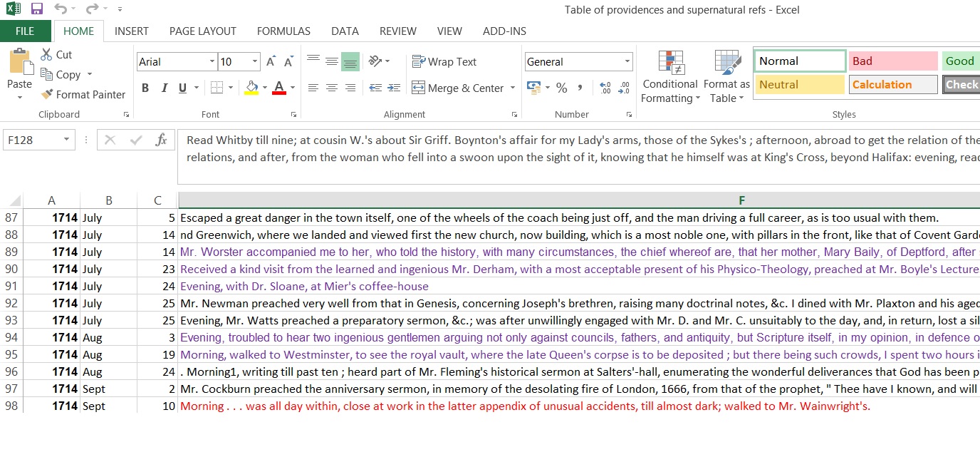Toggle Italic formatting

(x=164, y=88)
